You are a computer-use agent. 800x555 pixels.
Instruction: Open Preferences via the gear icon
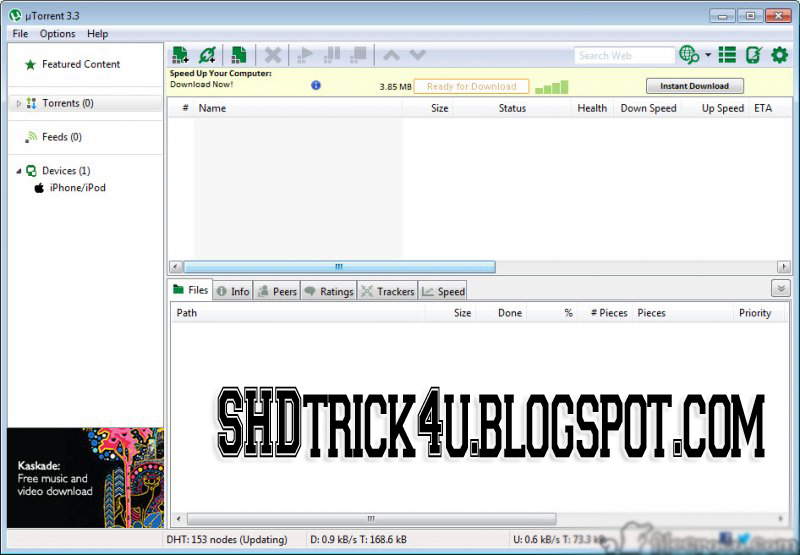pos(780,55)
